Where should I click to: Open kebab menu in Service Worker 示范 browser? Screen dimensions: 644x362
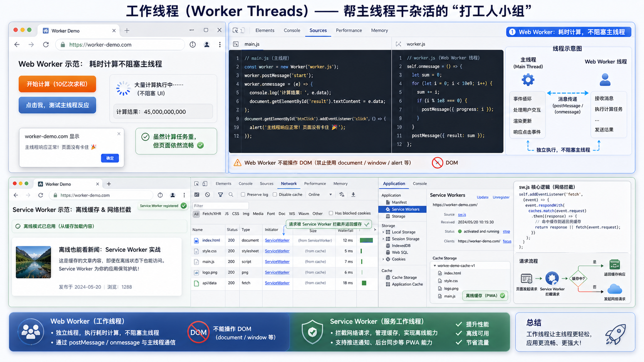[184, 195]
